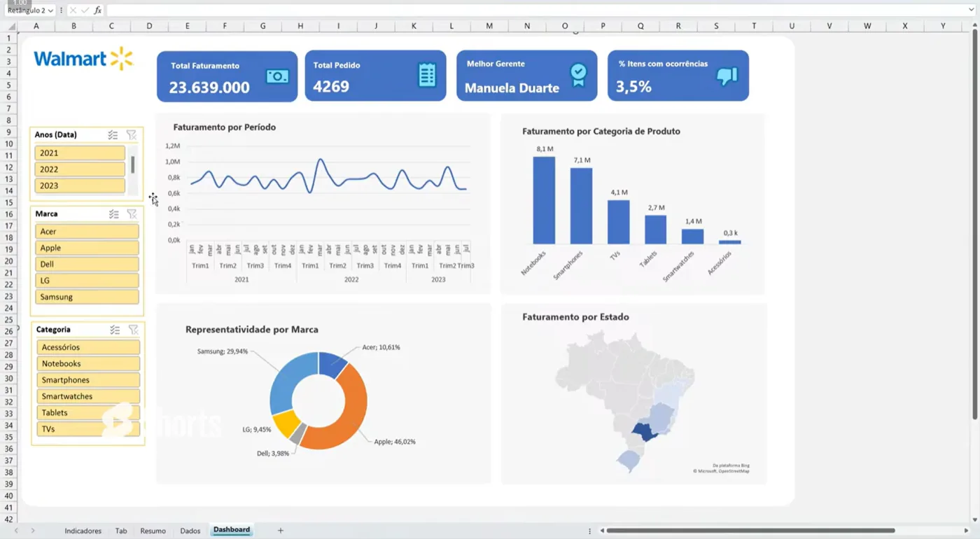Filter by Notebooks category
The image size is (980, 539).
click(x=88, y=363)
